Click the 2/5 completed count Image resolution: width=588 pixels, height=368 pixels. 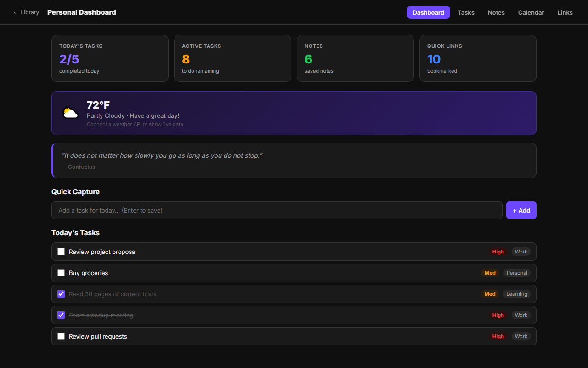69,59
